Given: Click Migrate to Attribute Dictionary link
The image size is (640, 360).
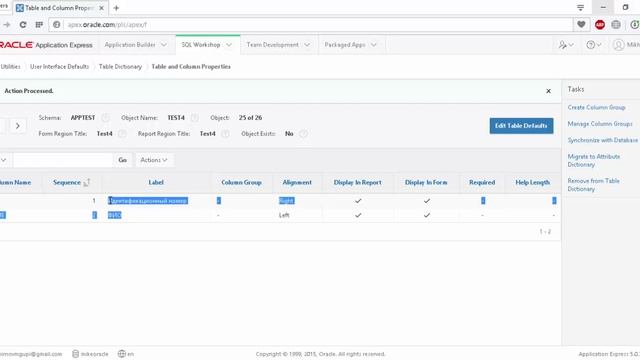Looking at the screenshot, I should coord(594,160).
